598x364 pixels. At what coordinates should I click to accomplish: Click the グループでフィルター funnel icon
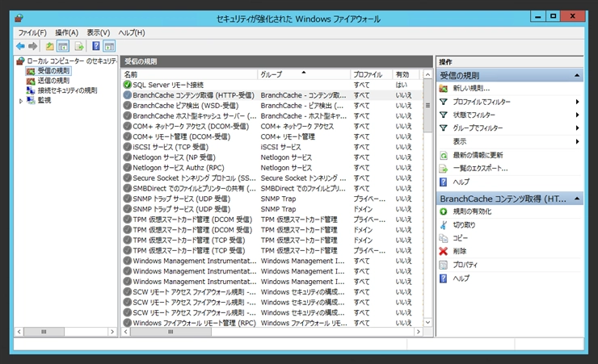(443, 128)
